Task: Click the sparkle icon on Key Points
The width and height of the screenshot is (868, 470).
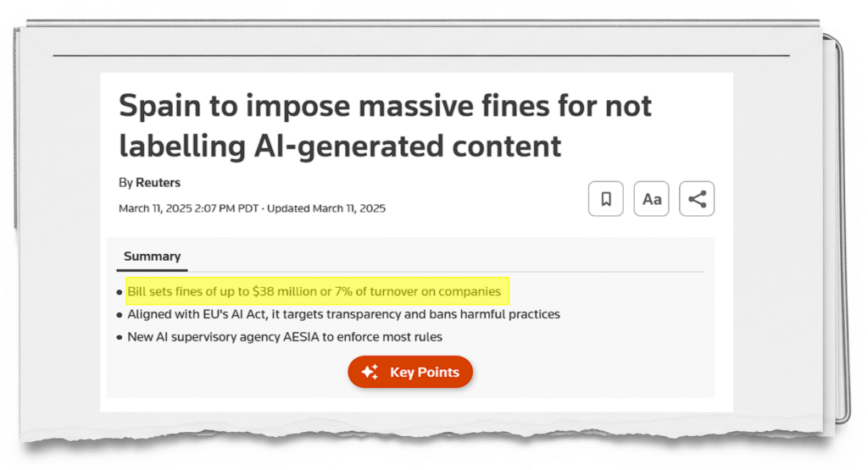Action: (x=370, y=372)
